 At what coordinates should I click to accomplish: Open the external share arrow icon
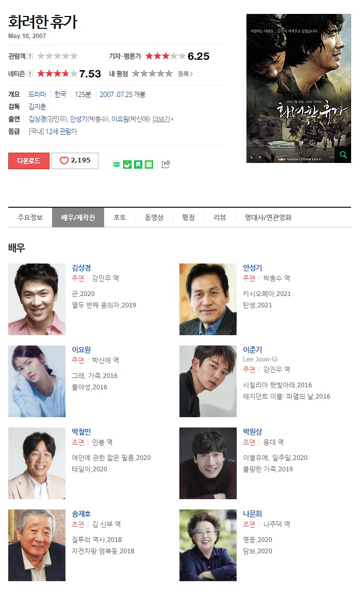click(x=166, y=164)
